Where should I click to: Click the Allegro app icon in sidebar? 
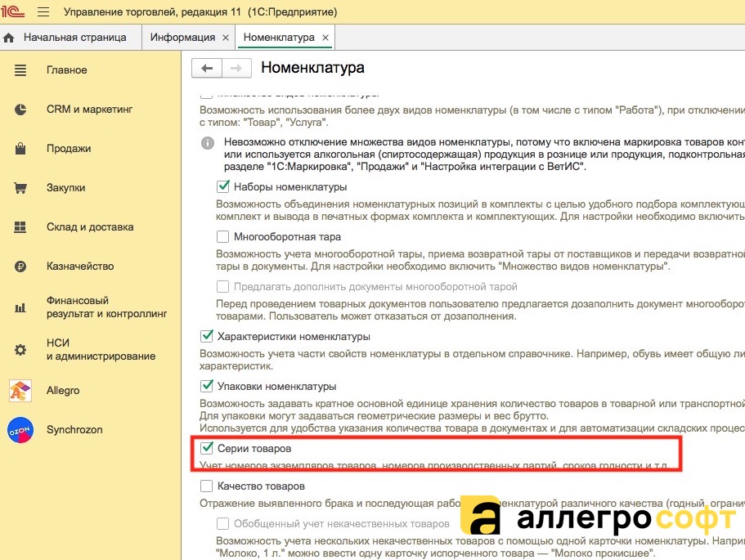point(20,391)
